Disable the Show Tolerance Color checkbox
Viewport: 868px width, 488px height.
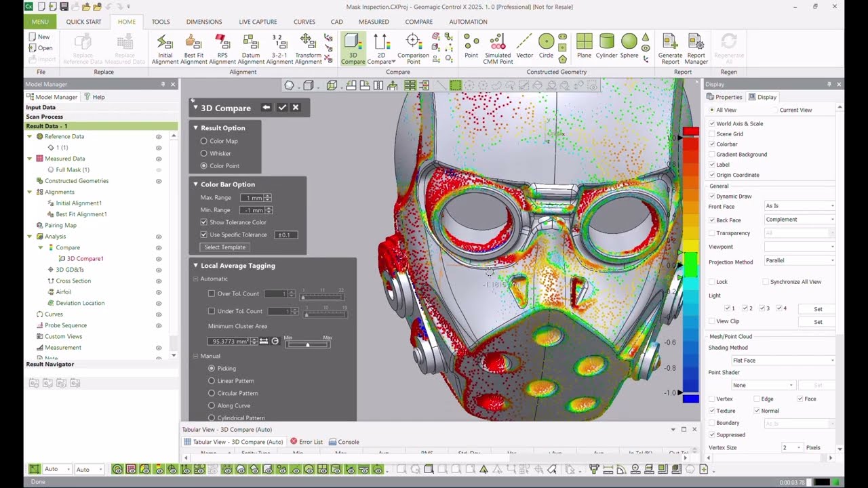coord(204,222)
